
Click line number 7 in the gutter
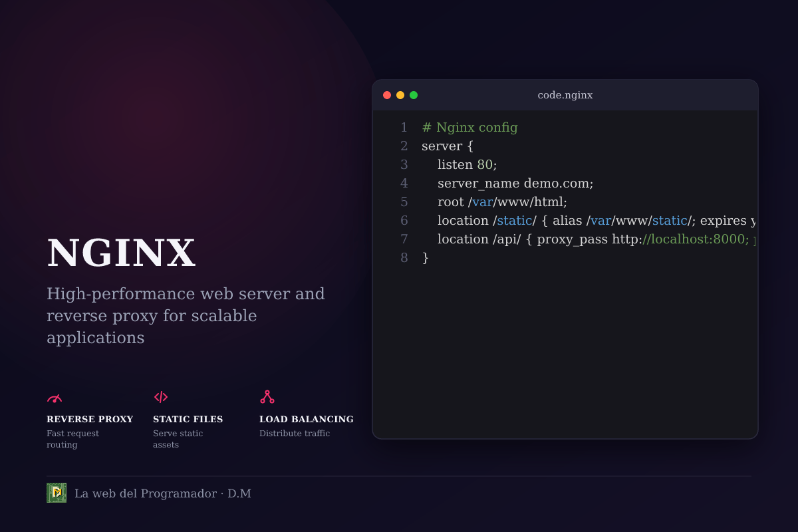click(404, 239)
